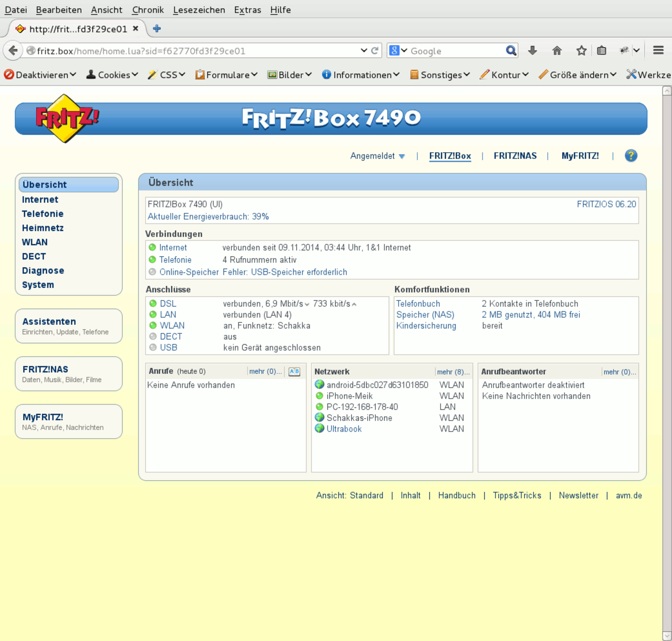Image resolution: width=672 pixels, height=641 pixels.
Task: Click mehr (8) in Netzwerk panel
Action: point(453,372)
